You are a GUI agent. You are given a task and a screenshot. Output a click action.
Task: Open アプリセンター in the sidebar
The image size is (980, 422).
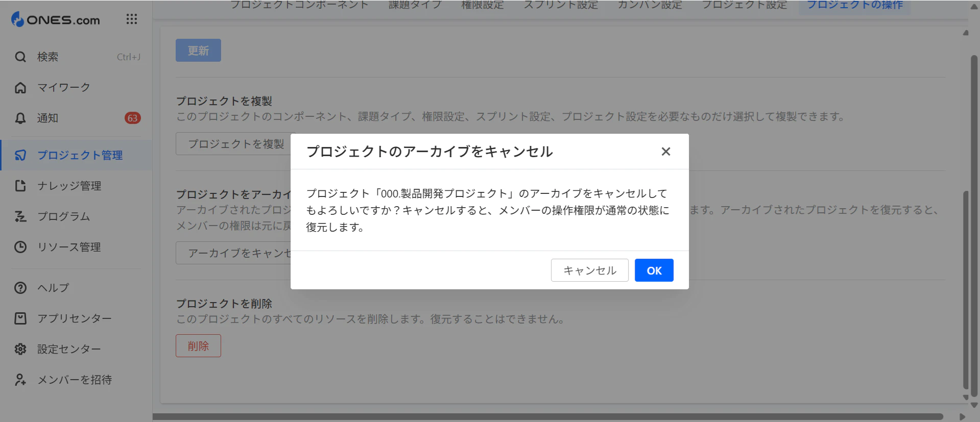tap(77, 318)
